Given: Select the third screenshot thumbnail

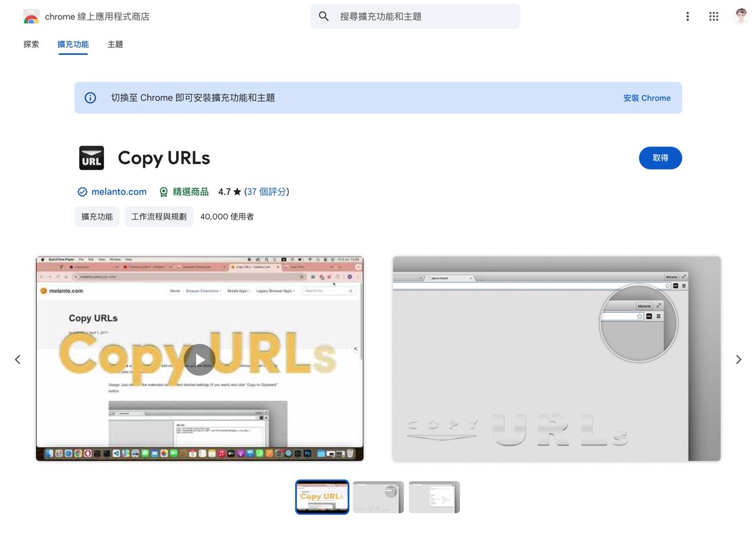Looking at the screenshot, I should click(x=434, y=497).
